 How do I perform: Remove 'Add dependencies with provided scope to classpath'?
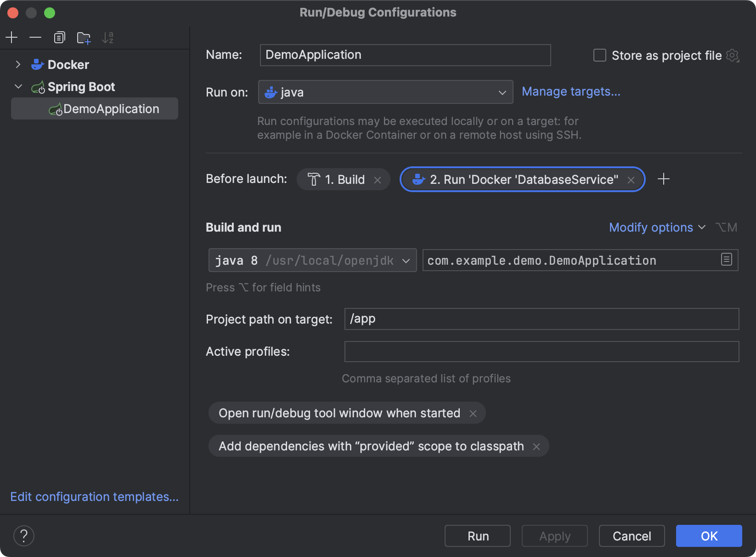tap(536, 446)
